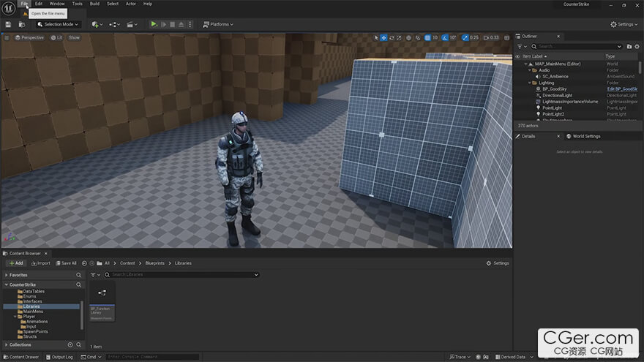Collapse the Audio folder in Outliner
The height and width of the screenshot is (362, 644).
pos(529,70)
